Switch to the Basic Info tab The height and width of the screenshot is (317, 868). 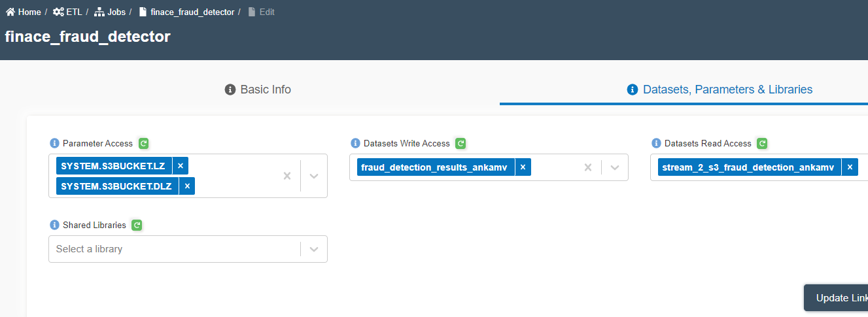(x=258, y=90)
